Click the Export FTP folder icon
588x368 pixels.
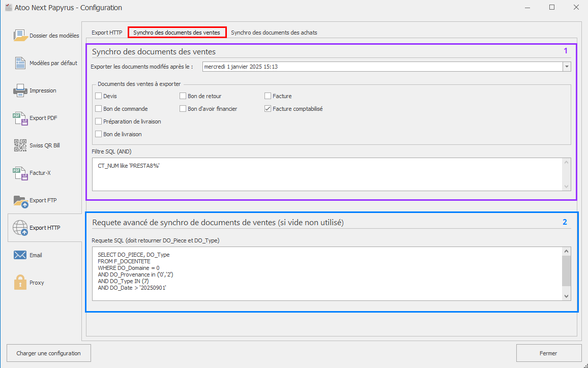click(20, 200)
